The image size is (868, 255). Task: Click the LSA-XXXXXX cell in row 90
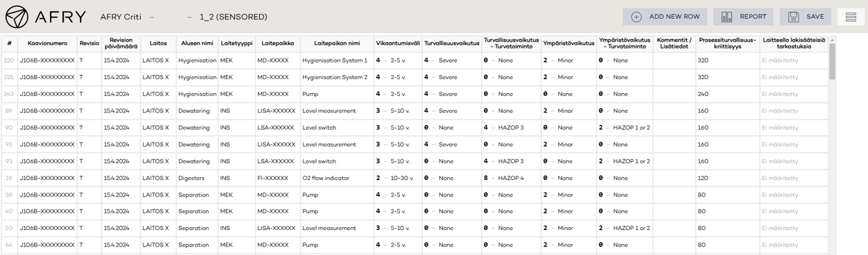278,128
